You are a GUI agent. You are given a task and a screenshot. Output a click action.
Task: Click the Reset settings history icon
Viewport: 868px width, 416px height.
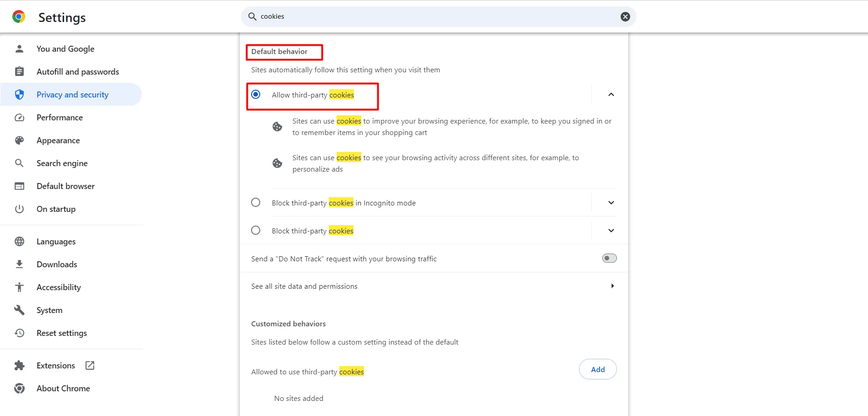pos(19,333)
